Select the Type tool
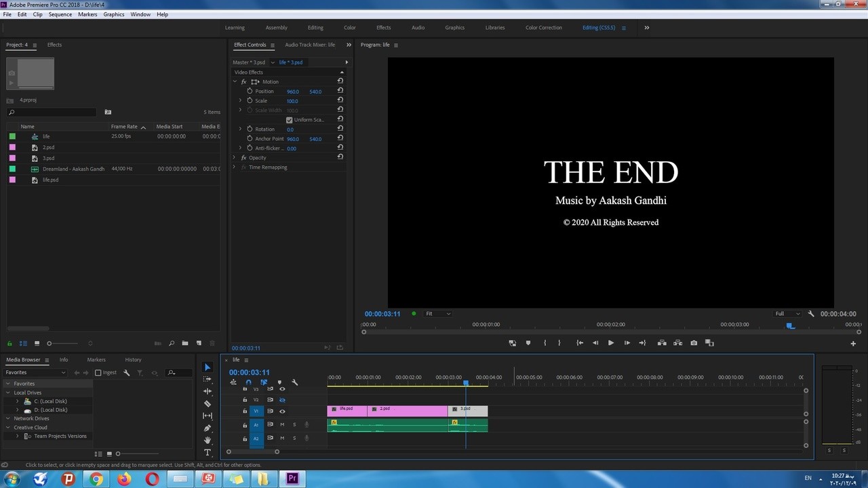Image resolution: width=868 pixels, height=488 pixels. (x=208, y=453)
